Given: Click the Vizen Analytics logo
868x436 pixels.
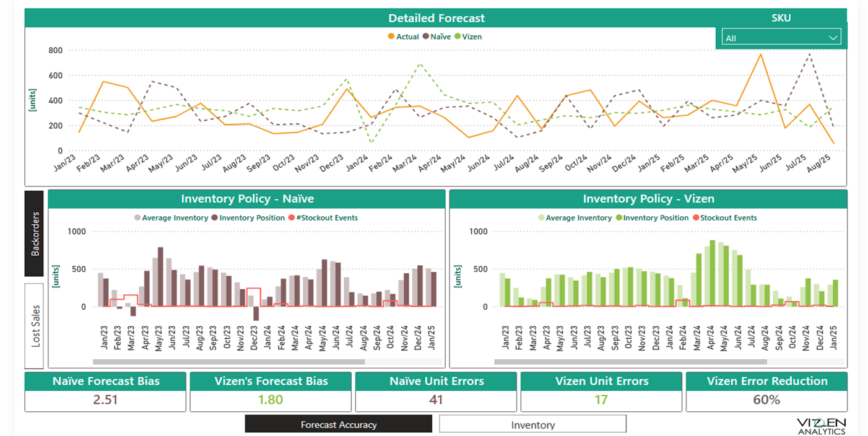Looking at the screenshot, I should point(822,427).
